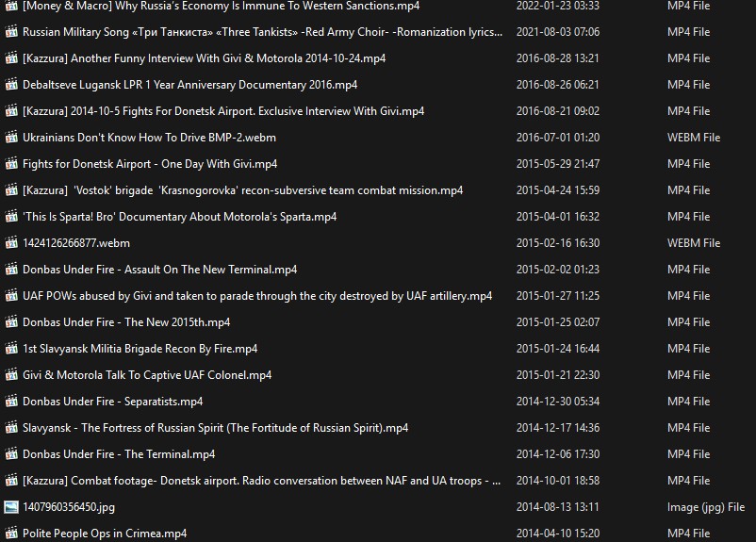Viewport: 756px width, 542px height.
Task: Select Exclusive Interview With Givi.mp4 file name
Action: tap(223, 111)
